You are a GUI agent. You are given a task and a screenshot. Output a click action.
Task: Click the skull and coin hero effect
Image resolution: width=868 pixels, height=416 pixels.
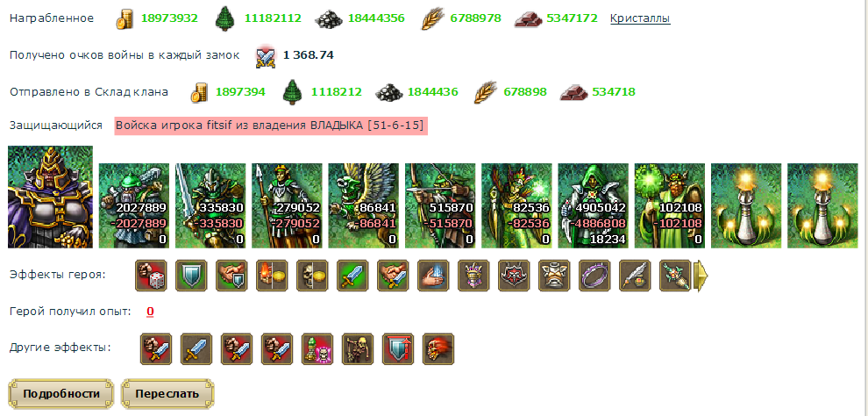pyautogui.click(x=312, y=276)
